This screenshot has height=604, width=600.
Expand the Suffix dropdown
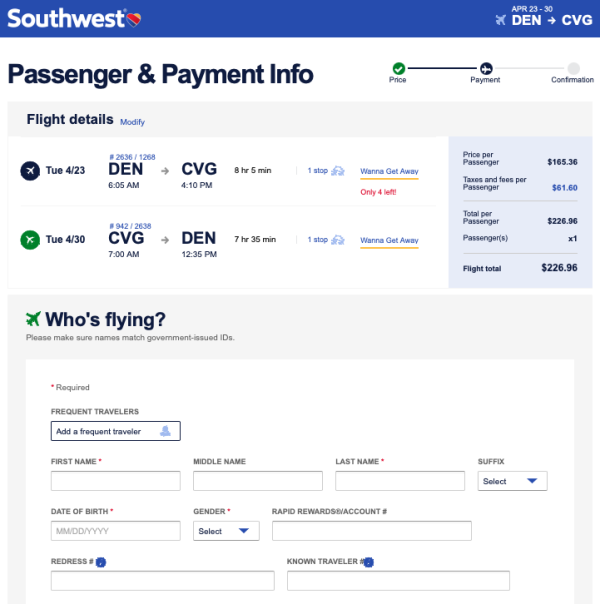click(x=513, y=481)
